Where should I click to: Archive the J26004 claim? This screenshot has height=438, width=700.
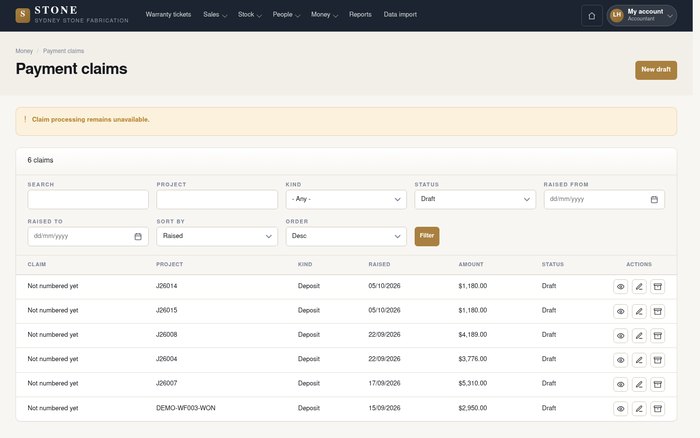658,360
